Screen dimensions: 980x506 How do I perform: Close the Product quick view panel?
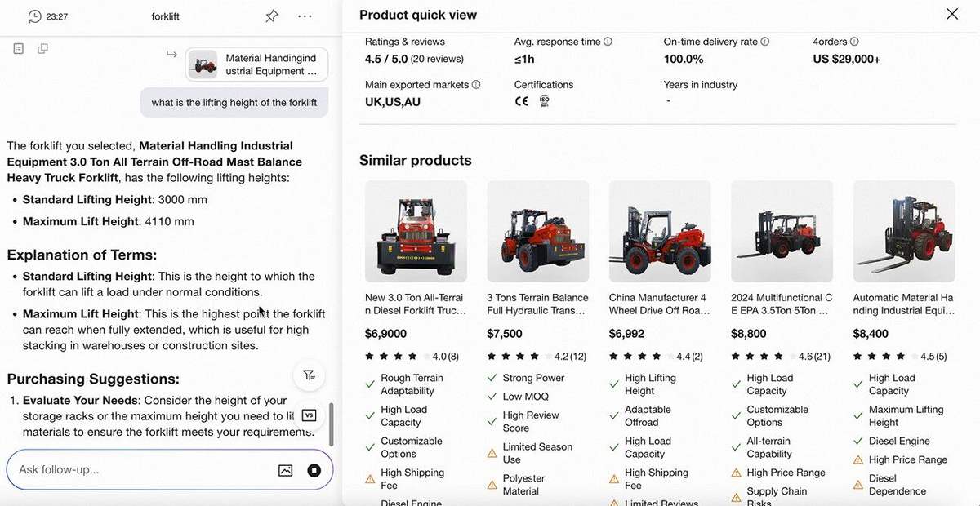coord(951,14)
